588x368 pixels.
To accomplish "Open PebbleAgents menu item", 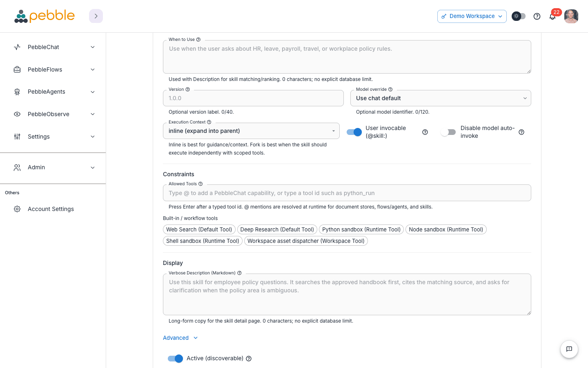I will tap(53, 92).
